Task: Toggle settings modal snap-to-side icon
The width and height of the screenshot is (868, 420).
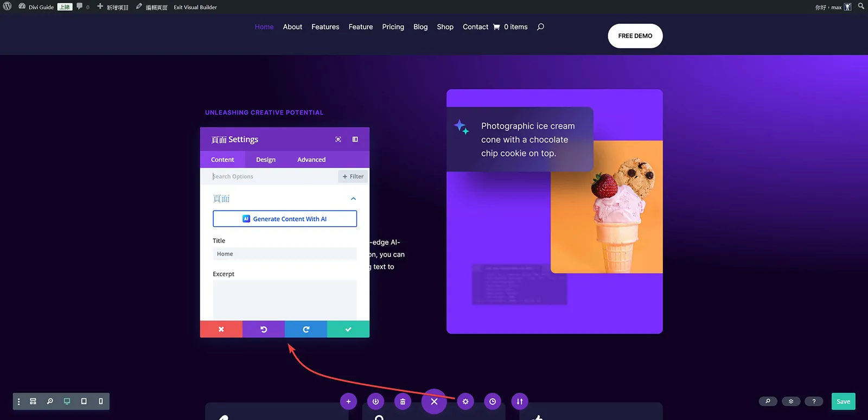Action: point(355,139)
